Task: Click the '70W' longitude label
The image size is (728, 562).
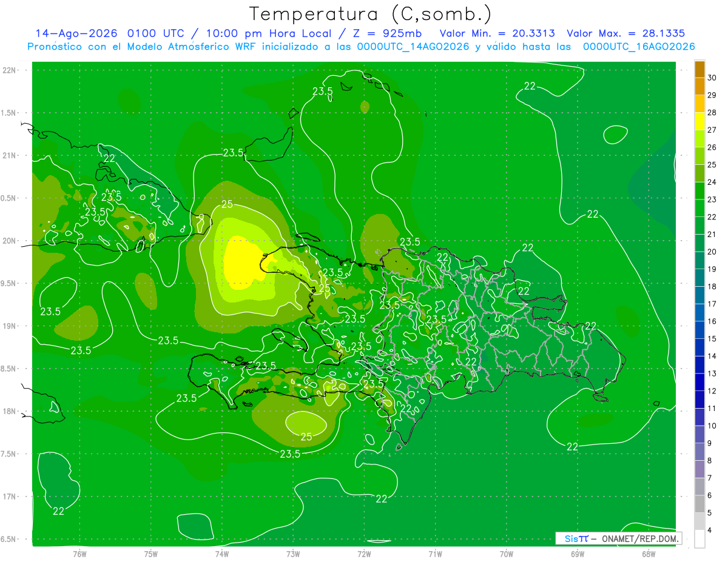Action: [507, 554]
